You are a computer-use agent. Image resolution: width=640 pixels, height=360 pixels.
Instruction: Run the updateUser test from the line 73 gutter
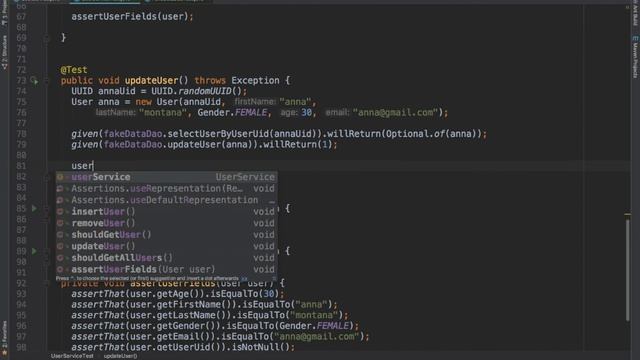34,81
